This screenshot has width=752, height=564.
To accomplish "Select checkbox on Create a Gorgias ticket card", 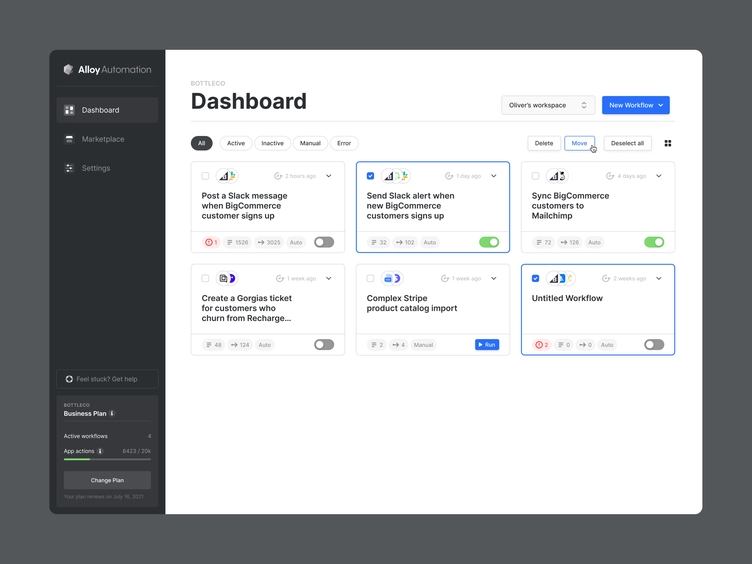I will [205, 278].
